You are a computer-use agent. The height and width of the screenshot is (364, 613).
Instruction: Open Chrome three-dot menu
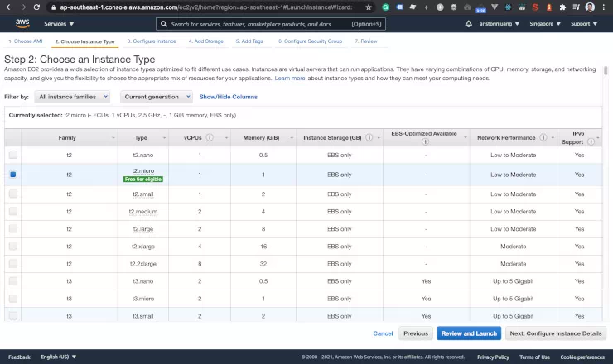604,7
